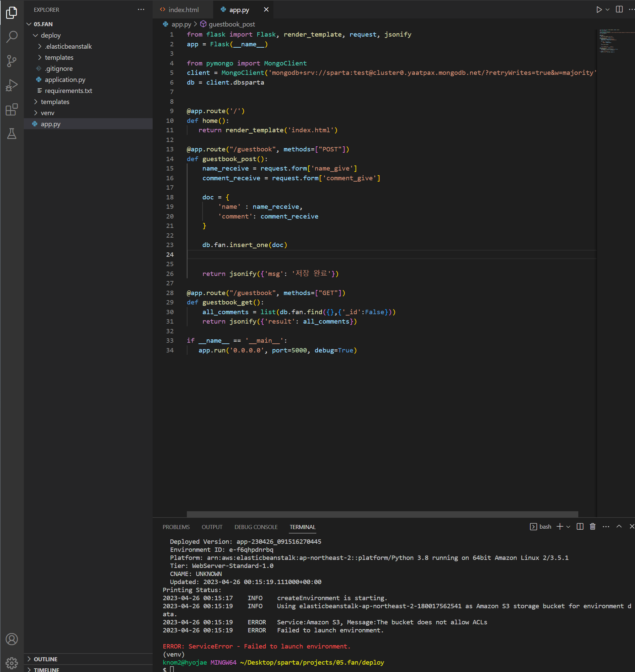This screenshot has width=635, height=672.
Task: Split the editor to the right
Action: [x=619, y=9]
